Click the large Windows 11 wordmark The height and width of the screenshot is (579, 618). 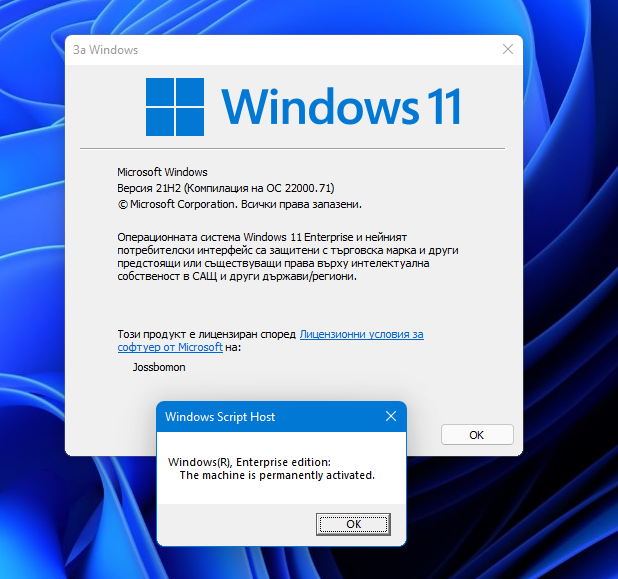(341, 106)
